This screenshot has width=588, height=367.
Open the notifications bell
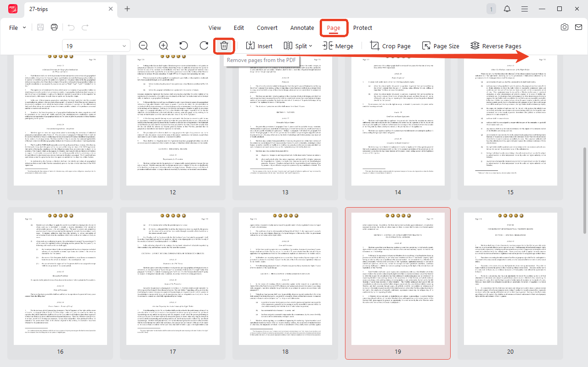(507, 9)
